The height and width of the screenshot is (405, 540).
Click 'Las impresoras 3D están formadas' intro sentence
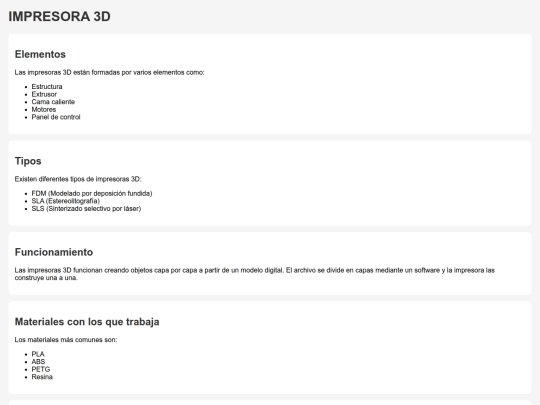pyautogui.click(x=109, y=72)
